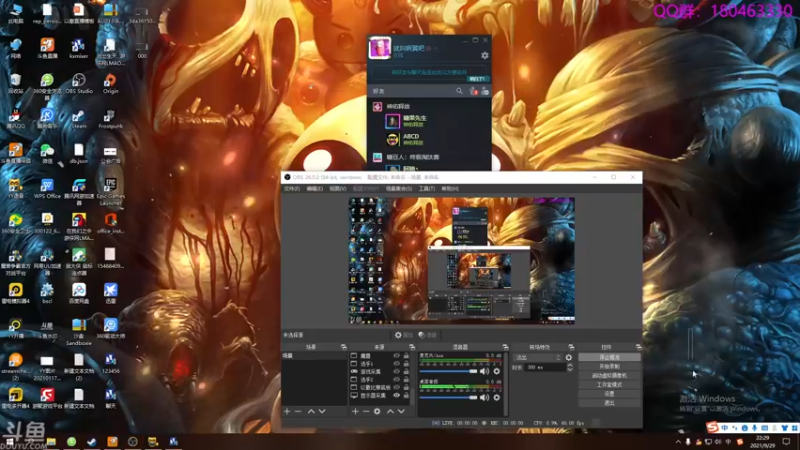Screen dimensions: 800x450
Task: Pop out the sources dock panel
Action: coord(412,347)
